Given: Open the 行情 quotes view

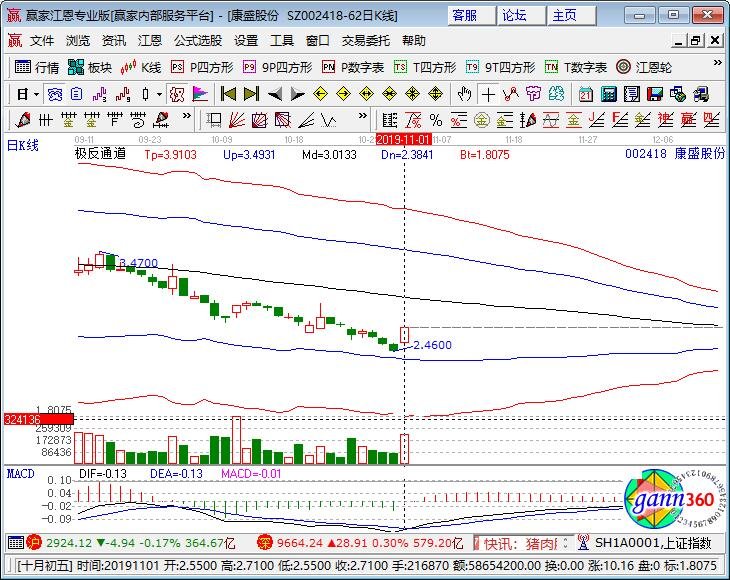Looking at the screenshot, I should [36, 67].
